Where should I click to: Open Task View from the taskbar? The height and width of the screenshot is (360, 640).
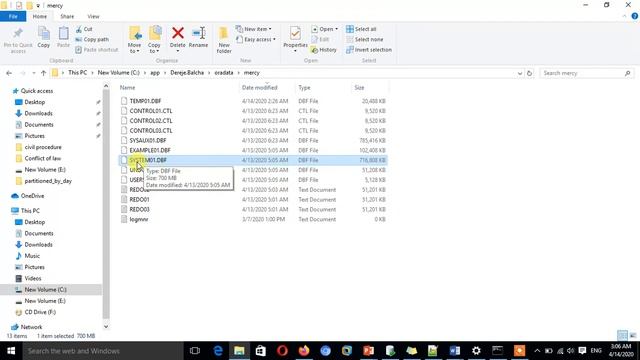(x=195, y=351)
